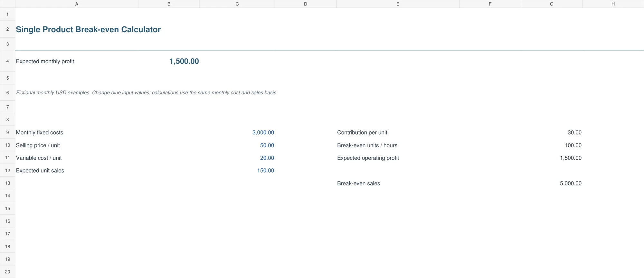Click the 5,000.00 break-even sales value
Viewport: 644px width, 278px height.
point(571,184)
